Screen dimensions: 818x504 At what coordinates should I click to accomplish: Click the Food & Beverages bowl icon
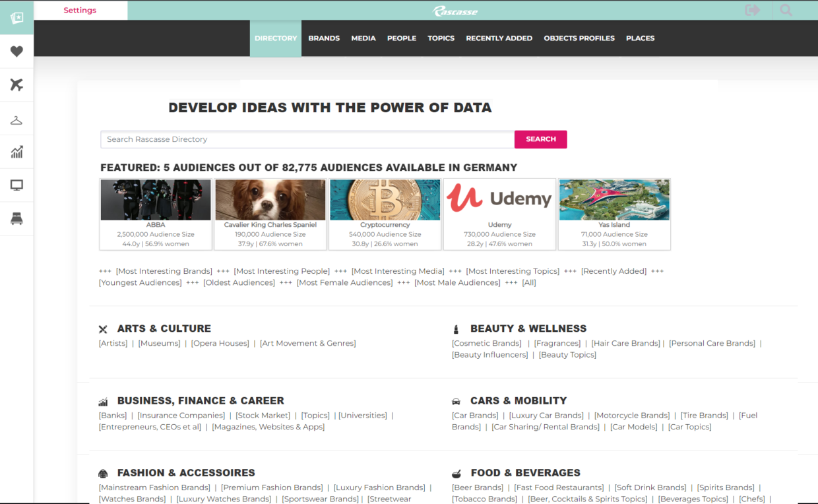pos(456,474)
